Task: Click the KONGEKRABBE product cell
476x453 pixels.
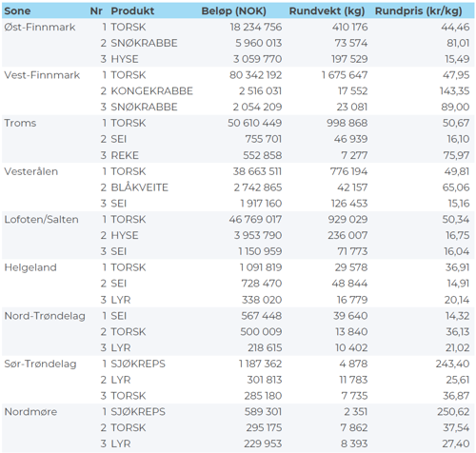Action: (x=151, y=91)
